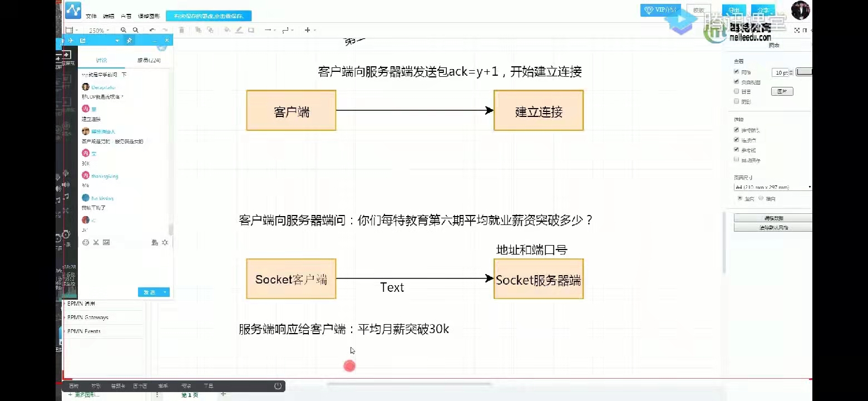868x401 pixels.
Task: Toggle the connection arrows checkbox
Action: click(x=737, y=130)
